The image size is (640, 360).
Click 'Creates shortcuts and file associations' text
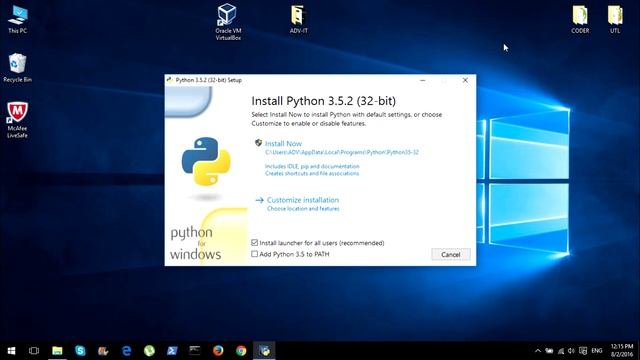coord(312,173)
